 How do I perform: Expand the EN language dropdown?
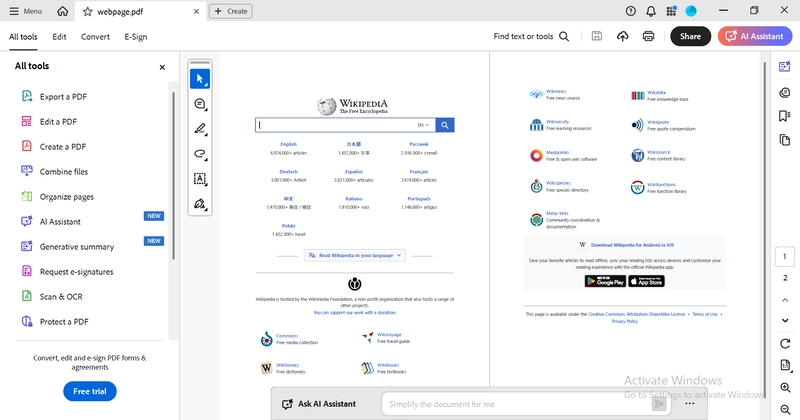click(x=423, y=125)
